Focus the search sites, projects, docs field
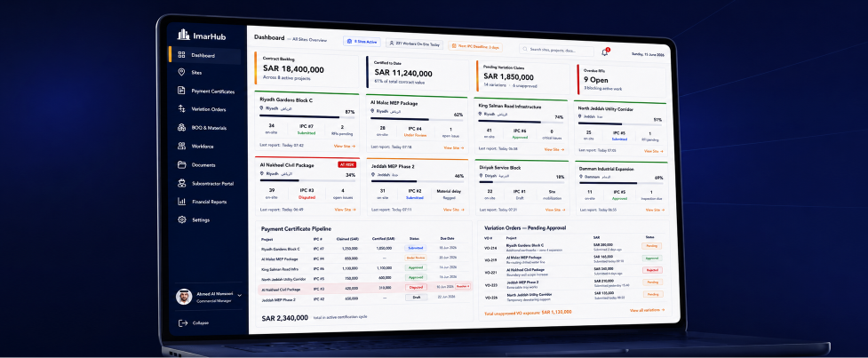This screenshot has width=868, height=358. coord(557,50)
